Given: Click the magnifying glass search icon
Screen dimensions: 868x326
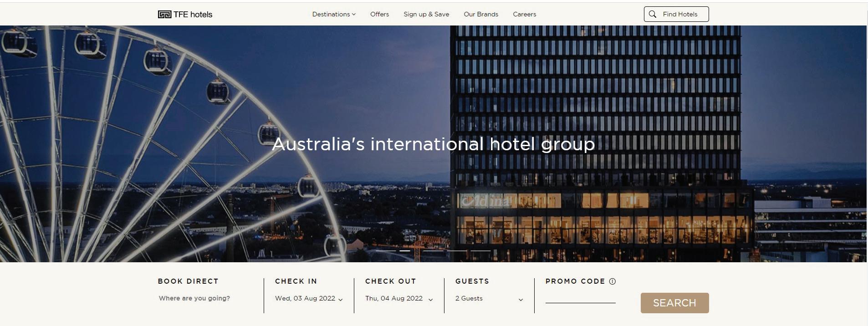Looking at the screenshot, I should point(653,14).
